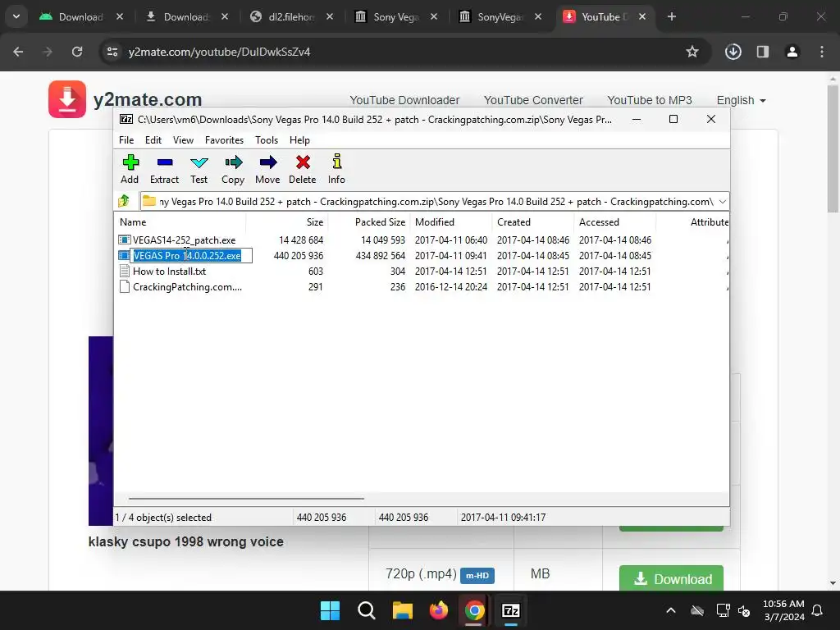Click the y2mate red download logo
The width and height of the screenshot is (840, 630).
point(67,99)
